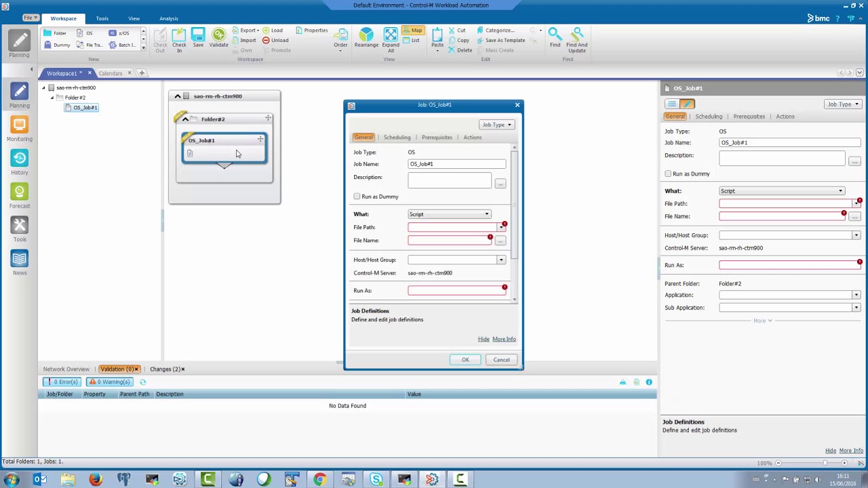
Task: Add a new Dummy job
Action: (x=57, y=45)
